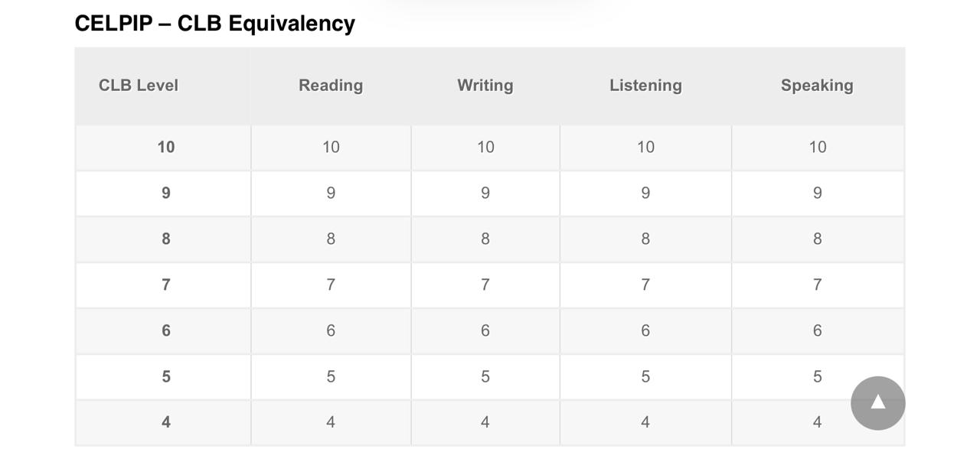Image resolution: width=980 pixels, height=452 pixels.
Task: Click the Speaking score for CLB 7
Action: (817, 284)
